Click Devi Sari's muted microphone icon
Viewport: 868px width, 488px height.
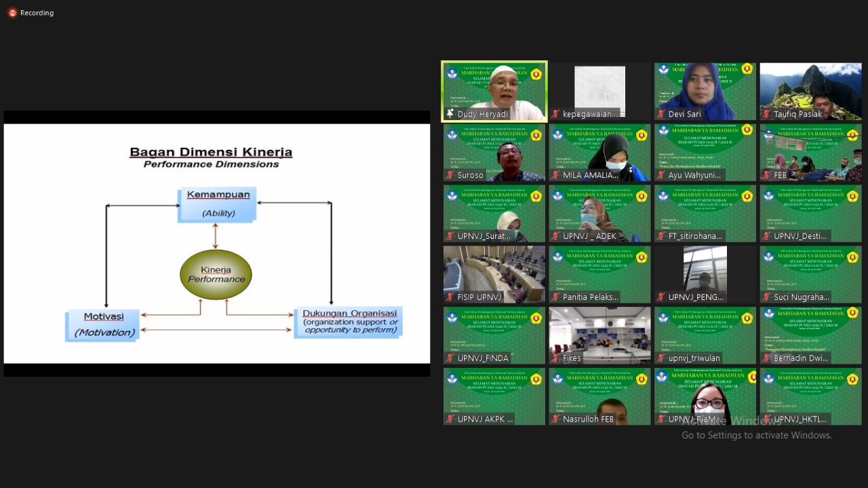661,115
